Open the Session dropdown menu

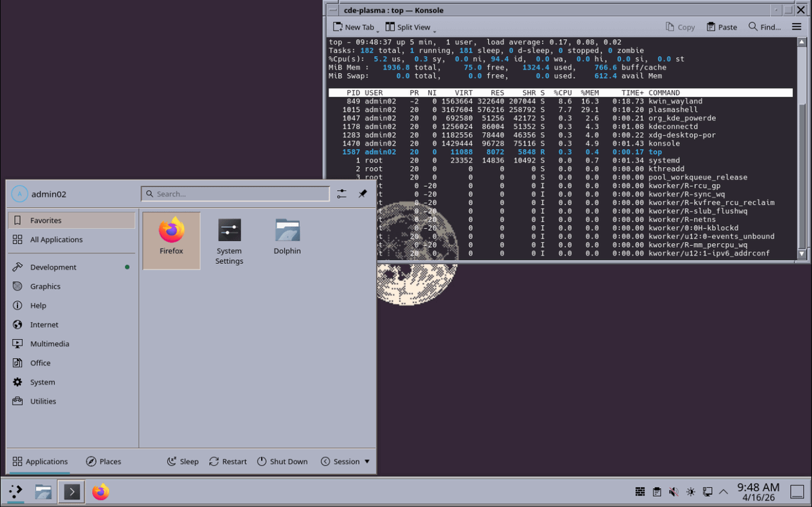[344, 461]
